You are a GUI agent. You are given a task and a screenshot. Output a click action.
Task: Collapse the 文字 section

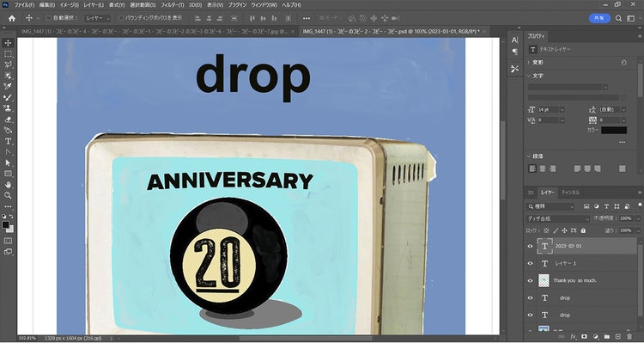530,77
